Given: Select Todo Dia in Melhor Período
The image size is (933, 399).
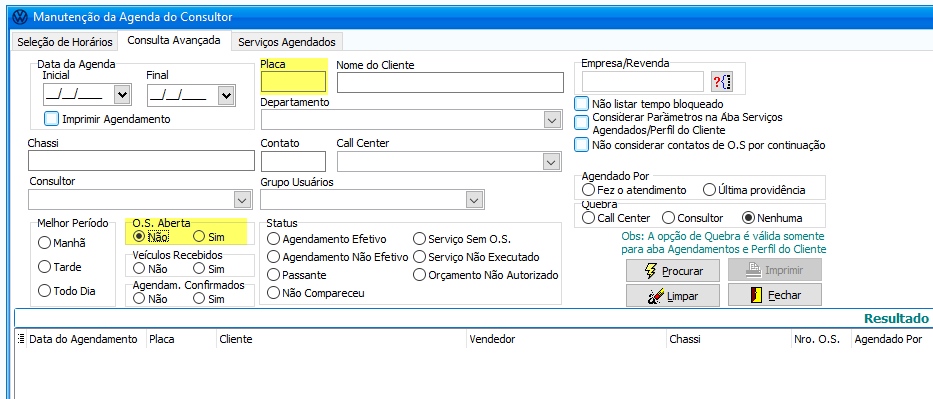Looking at the screenshot, I should 45,291.
